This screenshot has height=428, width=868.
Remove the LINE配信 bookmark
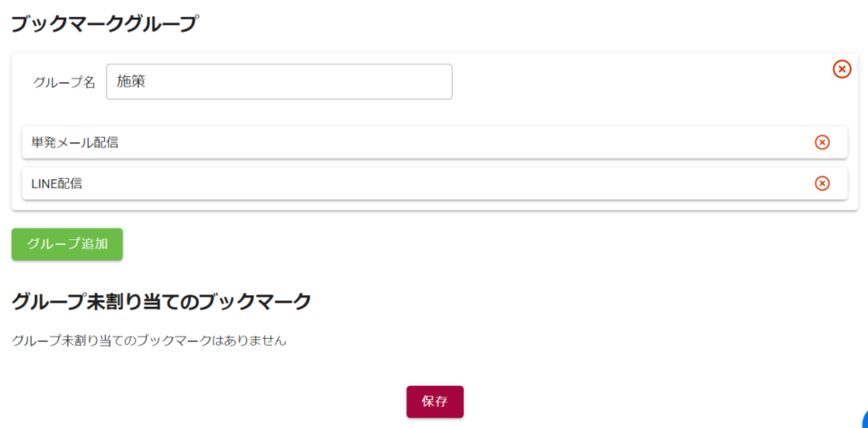point(821,183)
